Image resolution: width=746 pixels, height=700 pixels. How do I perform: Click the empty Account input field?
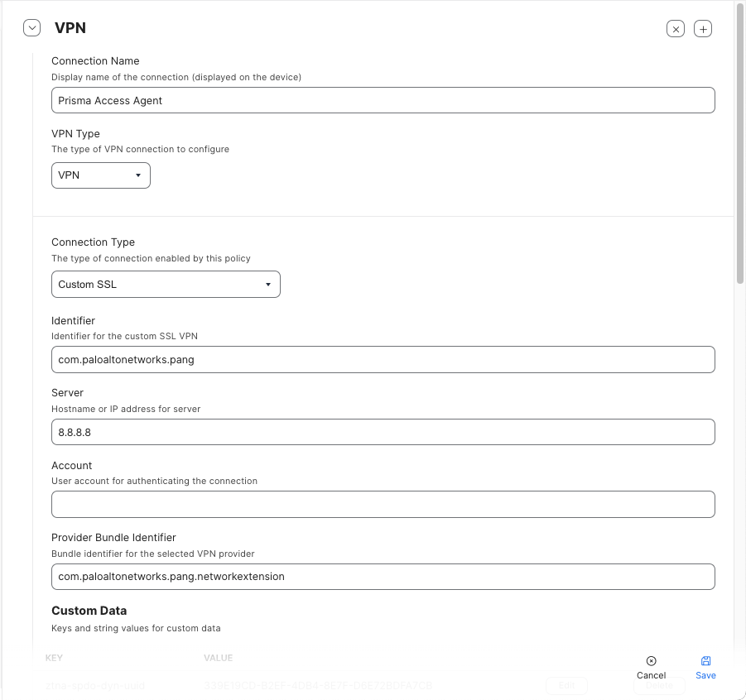tap(383, 505)
